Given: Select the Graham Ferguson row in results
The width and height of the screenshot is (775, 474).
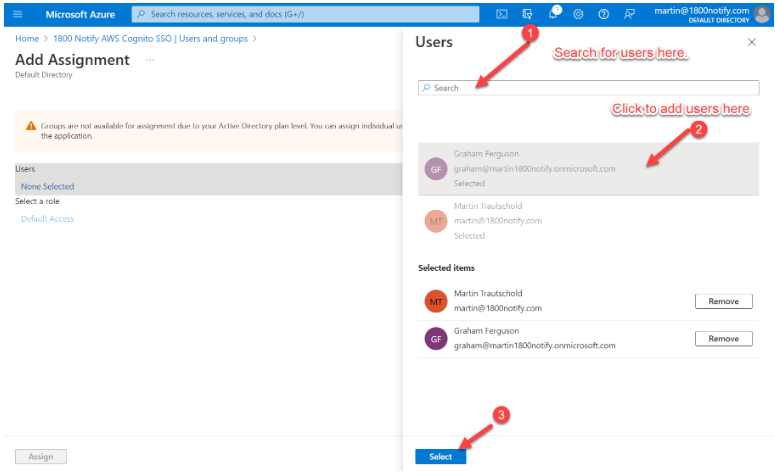Looking at the screenshot, I should coord(589,169).
